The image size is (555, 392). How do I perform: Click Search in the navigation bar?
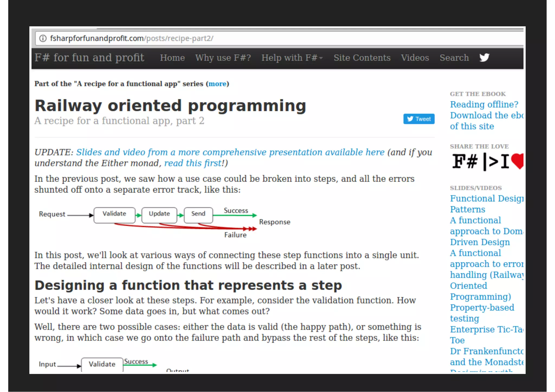pyautogui.click(x=454, y=58)
